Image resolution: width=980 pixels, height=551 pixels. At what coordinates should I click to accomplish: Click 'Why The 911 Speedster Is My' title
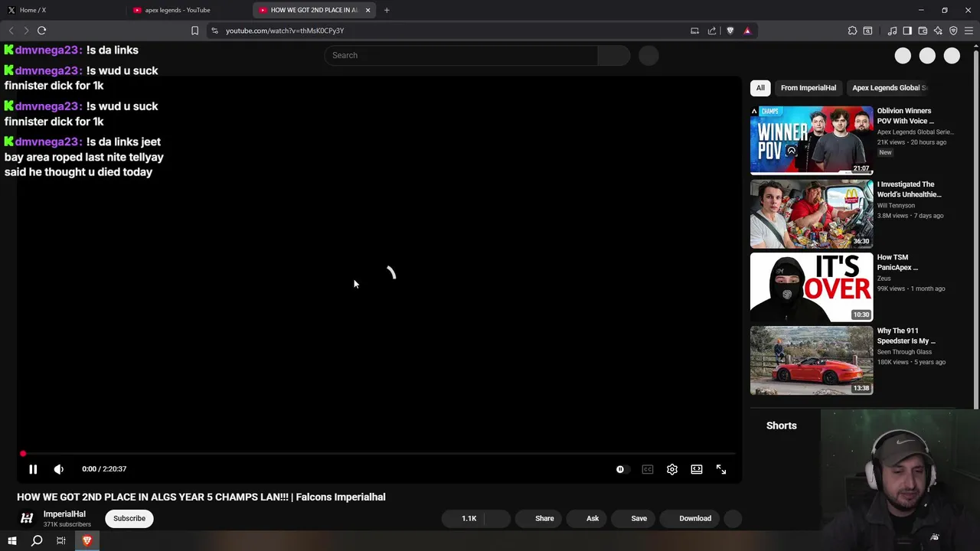906,336
